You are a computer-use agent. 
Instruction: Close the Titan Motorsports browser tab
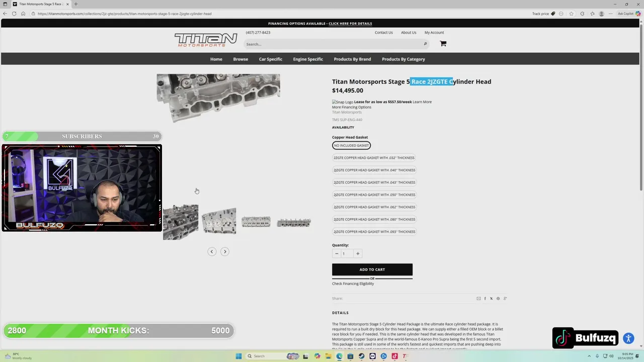click(x=67, y=4)
